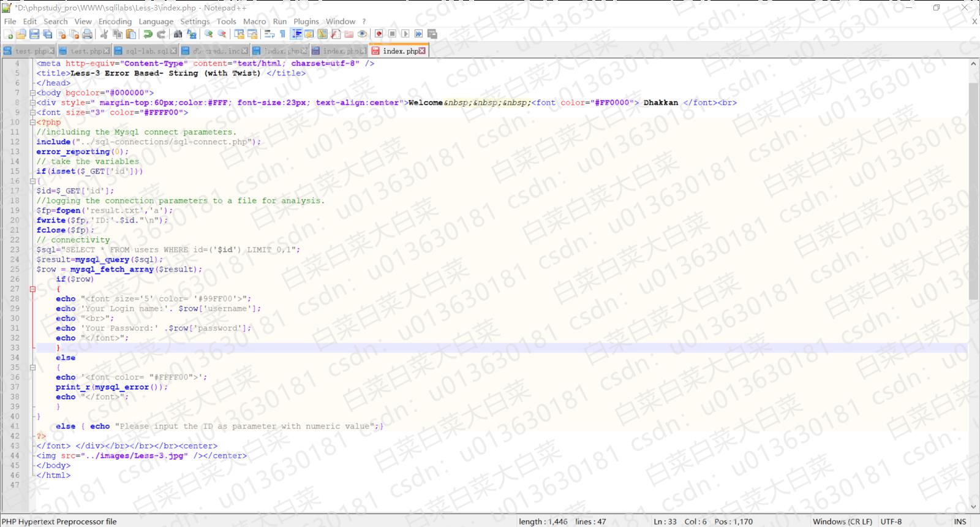Close the sql-lab.sql tab
The width and height of the screenshot is (980, 527).
174,51
